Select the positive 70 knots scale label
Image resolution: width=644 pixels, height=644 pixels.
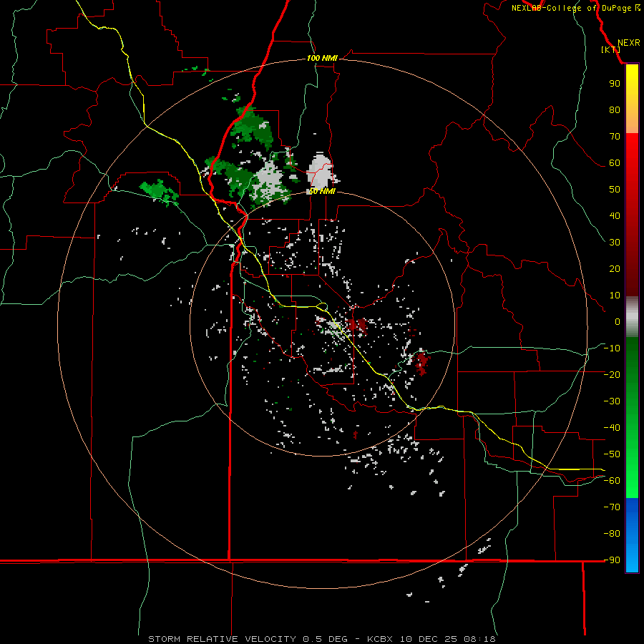tap(615, 137)
